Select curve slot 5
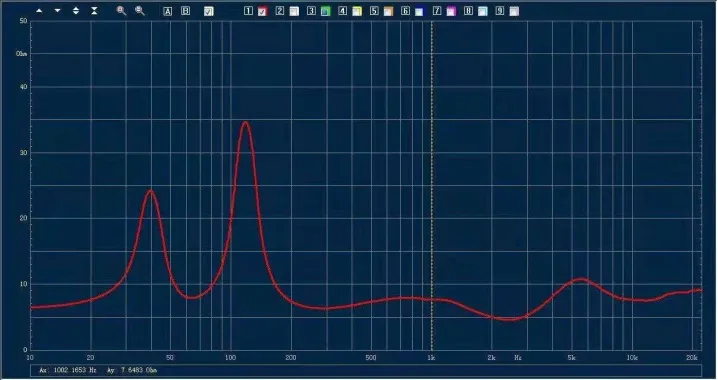The width and height of the screenshot is (718, 380). [x=374, y=11]
